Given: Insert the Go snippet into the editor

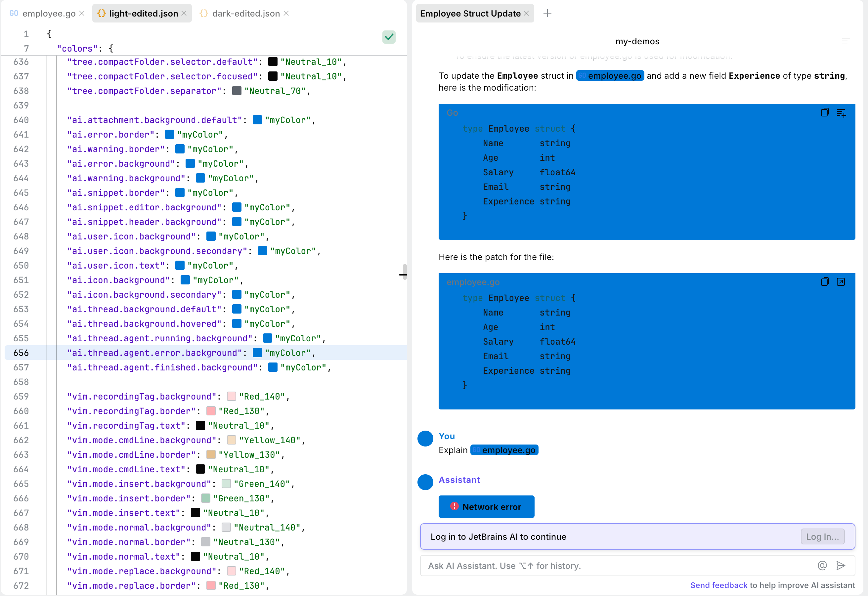Looking at the screenshot, I should (x=842, y=113).
